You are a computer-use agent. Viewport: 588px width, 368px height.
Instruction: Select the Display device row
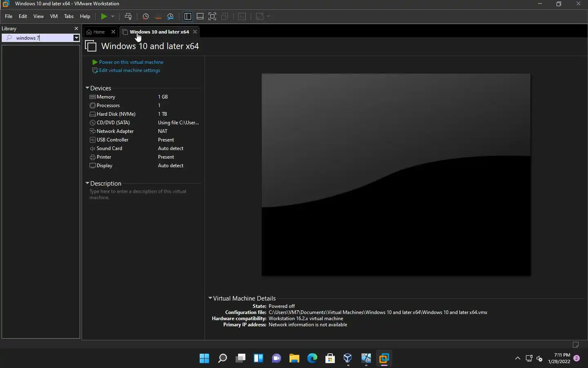[x=145, y=166]
